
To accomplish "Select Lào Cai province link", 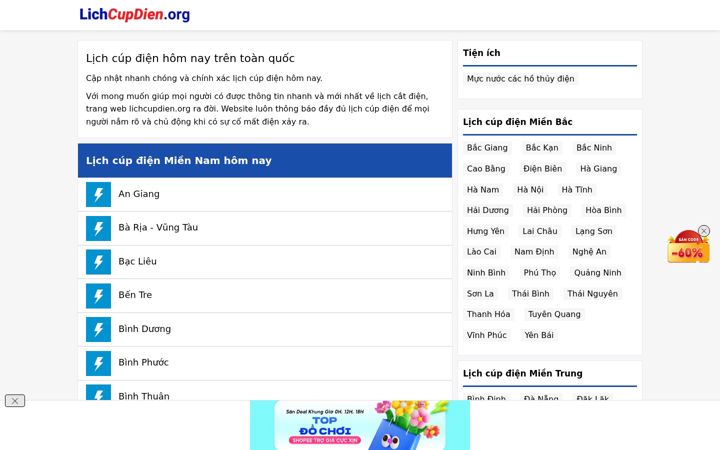I will click(481, 252).
